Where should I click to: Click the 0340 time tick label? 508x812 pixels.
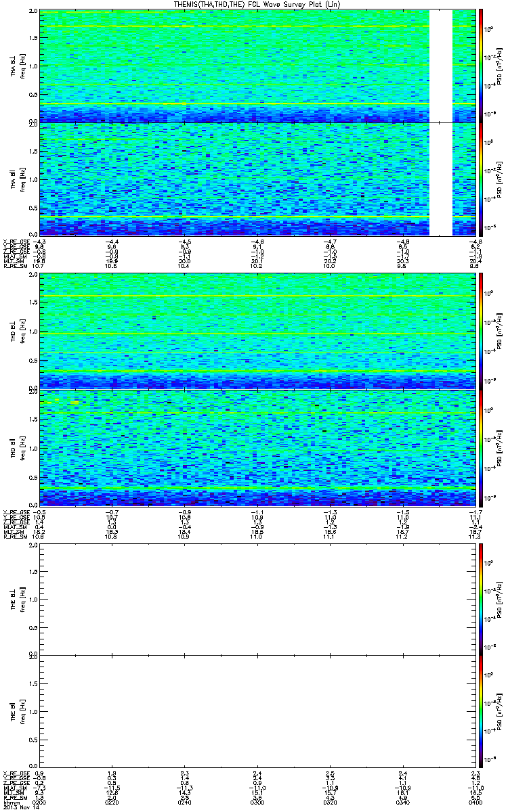pos(402,802)
